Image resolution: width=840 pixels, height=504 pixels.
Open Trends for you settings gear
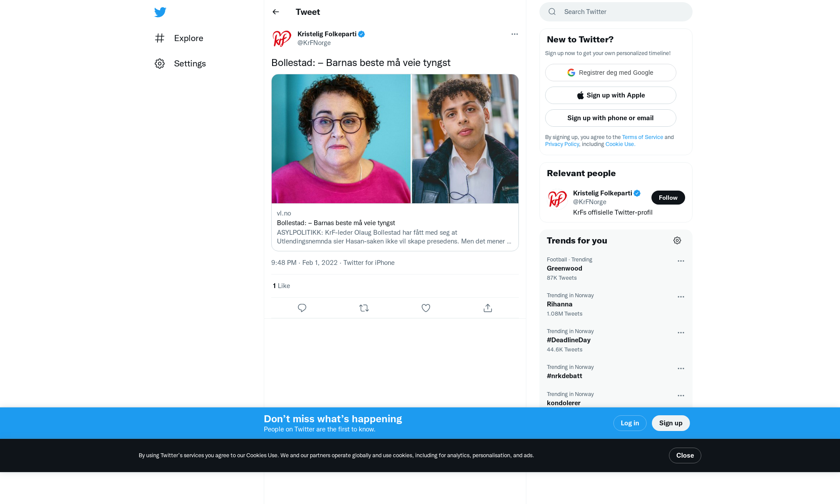pos(677,240)
